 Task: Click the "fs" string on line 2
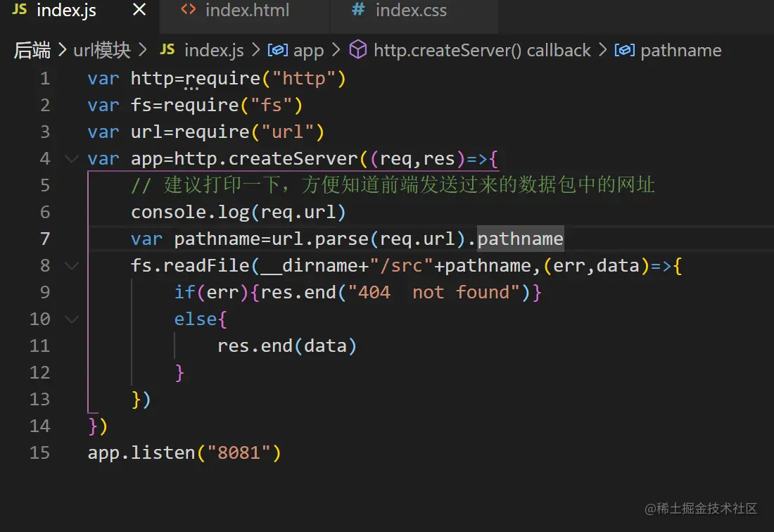(x=271, y=105)
